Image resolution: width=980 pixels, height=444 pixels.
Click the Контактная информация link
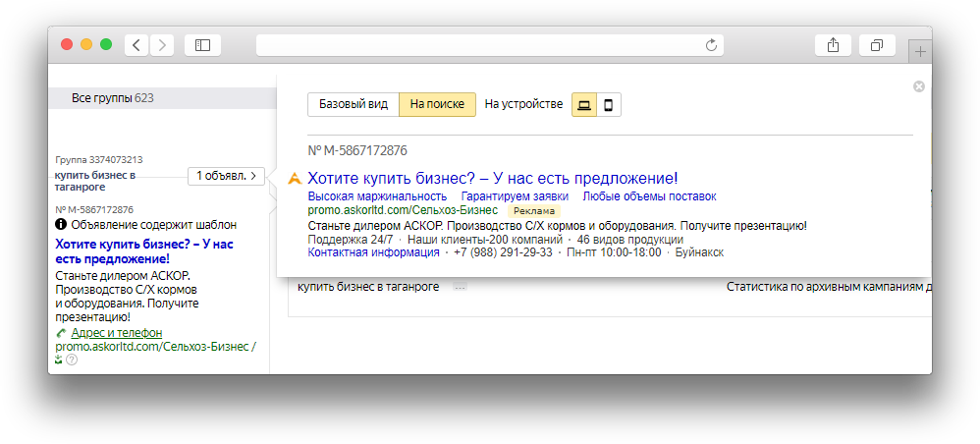click(x=374, y=252)
